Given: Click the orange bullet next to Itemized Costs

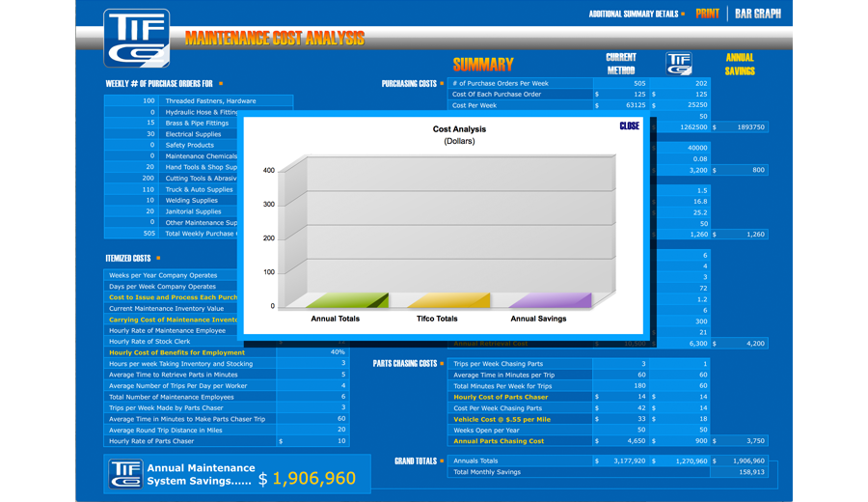Looking at the screenshot, I should point(158,258).
